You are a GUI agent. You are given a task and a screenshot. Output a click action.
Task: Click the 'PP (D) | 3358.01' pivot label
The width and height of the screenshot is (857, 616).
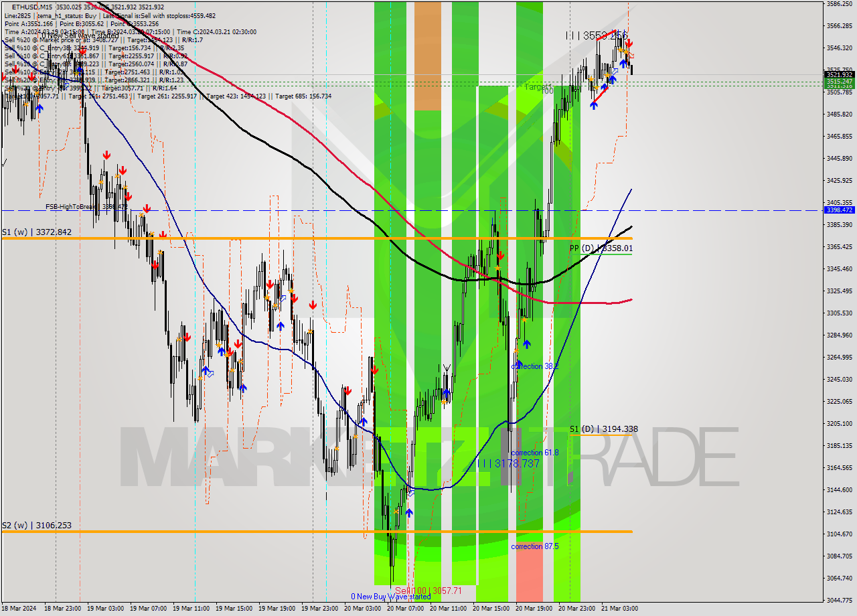(x=601, y=248)
